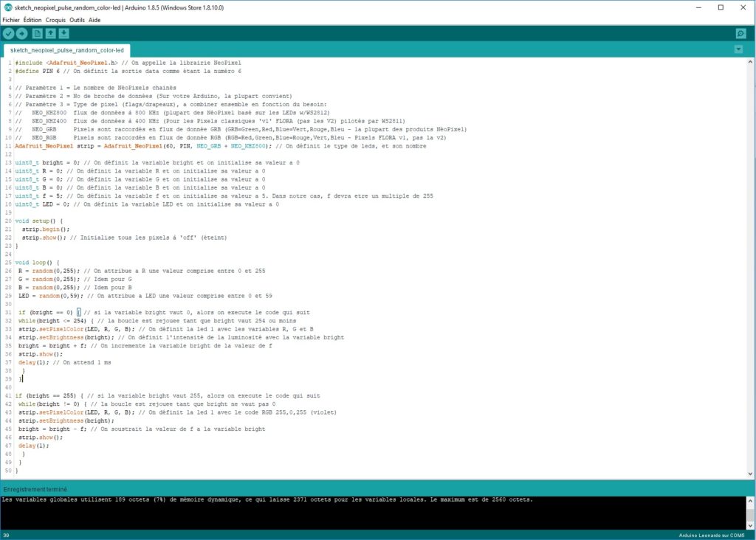Click the editor scrollbar up arrow

coord(750,62)
